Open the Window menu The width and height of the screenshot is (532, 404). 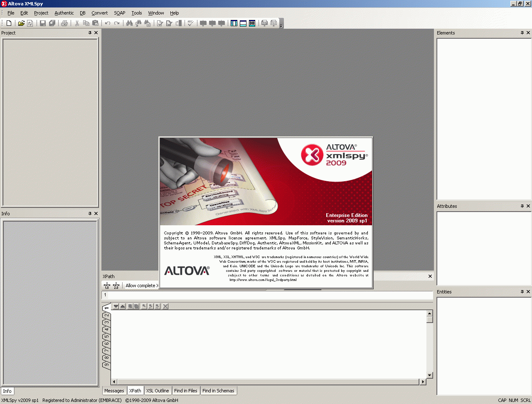156,13
